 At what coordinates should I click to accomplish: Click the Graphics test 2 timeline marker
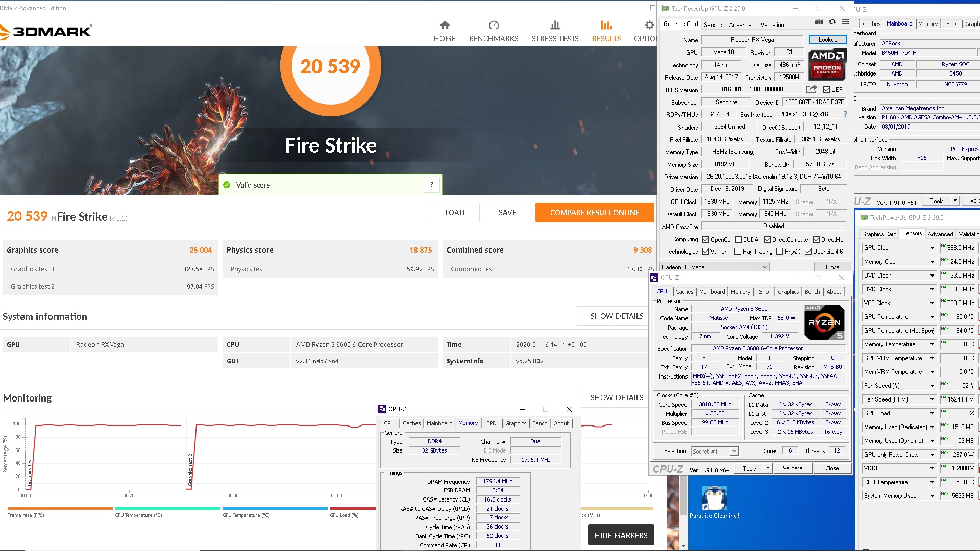[190, 470]
